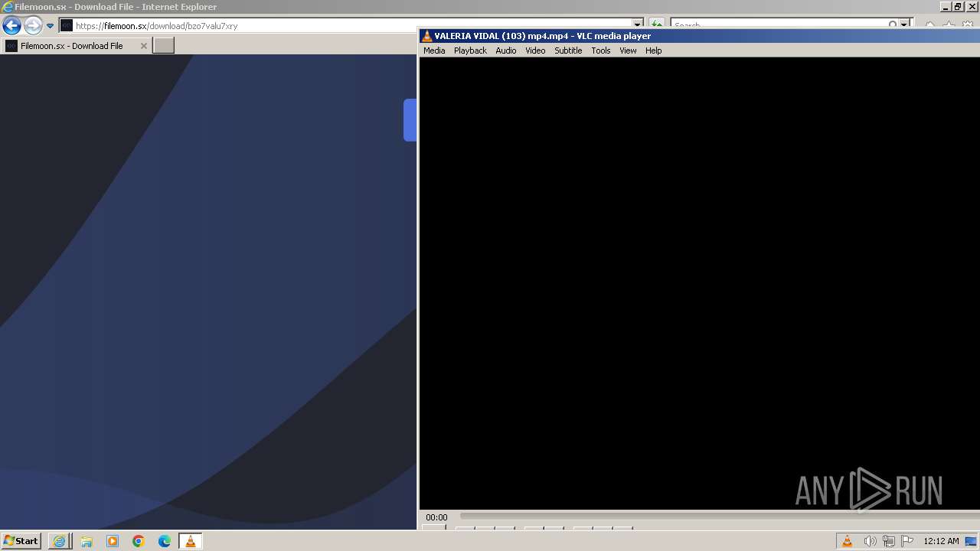Click Internet Explorer back button

(11, 25)
